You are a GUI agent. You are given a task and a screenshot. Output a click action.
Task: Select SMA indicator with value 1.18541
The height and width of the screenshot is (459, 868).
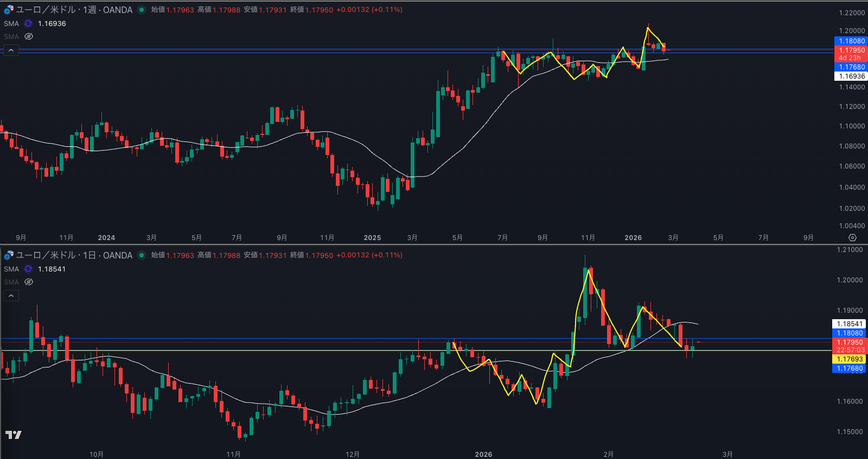point(11,269)
